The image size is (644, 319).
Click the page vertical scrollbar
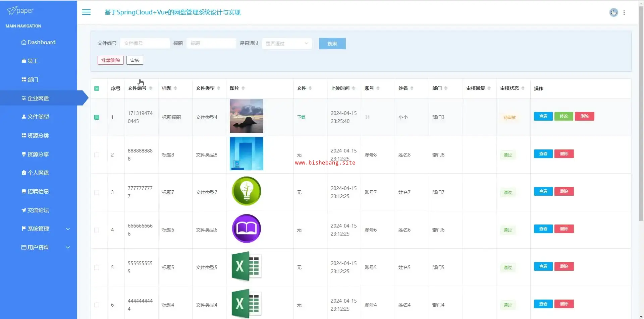(641, 114)
